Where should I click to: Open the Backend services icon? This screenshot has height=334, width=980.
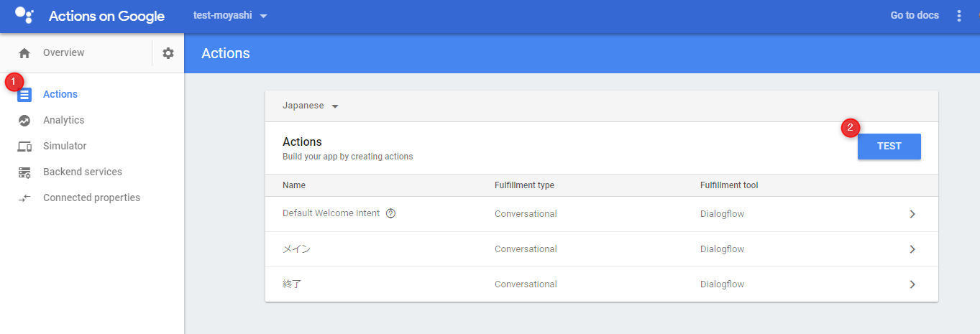24,172
